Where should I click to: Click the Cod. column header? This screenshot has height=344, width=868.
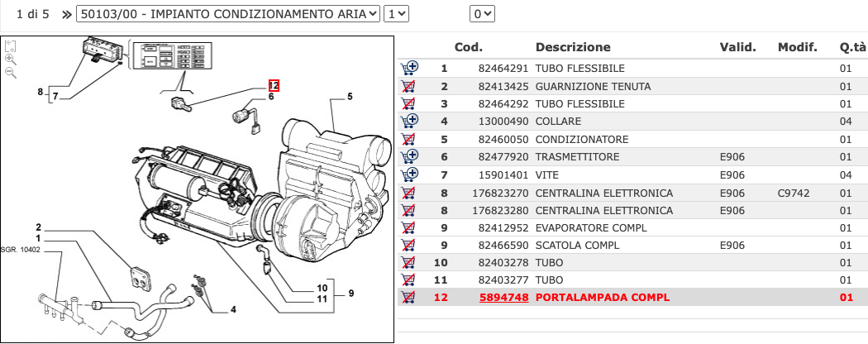[469, 47]
